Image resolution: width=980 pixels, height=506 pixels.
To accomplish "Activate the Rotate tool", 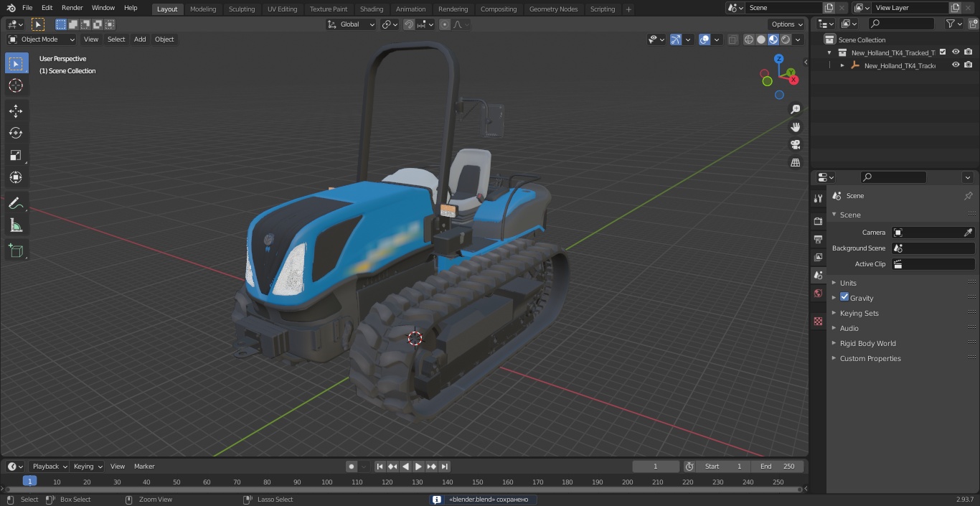I will (16, 133).
